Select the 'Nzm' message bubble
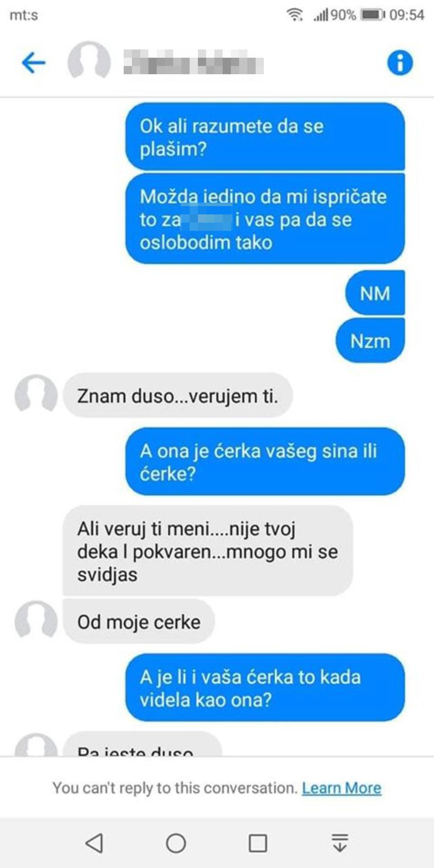This screenshot has width=434, height=868. point(370,341)
